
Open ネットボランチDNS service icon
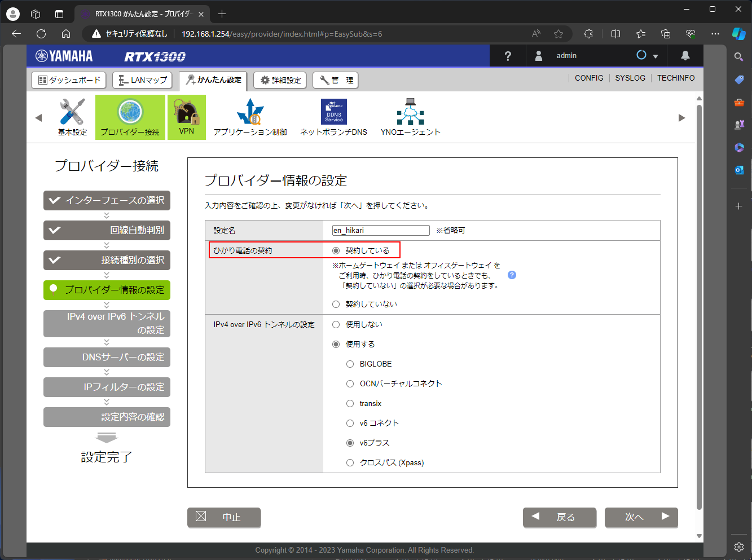[x=333, y=112]
